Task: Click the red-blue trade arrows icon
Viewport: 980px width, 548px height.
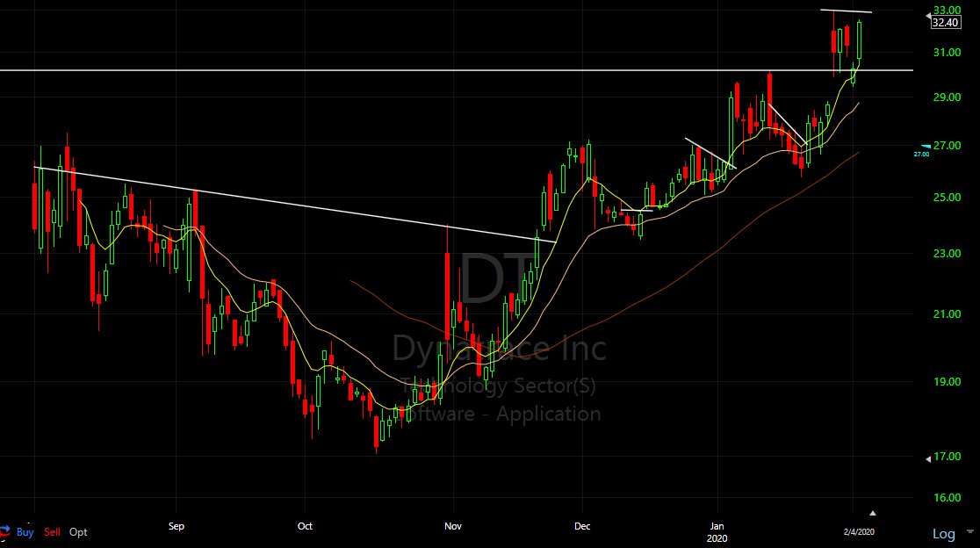Action: click(5, 532)
